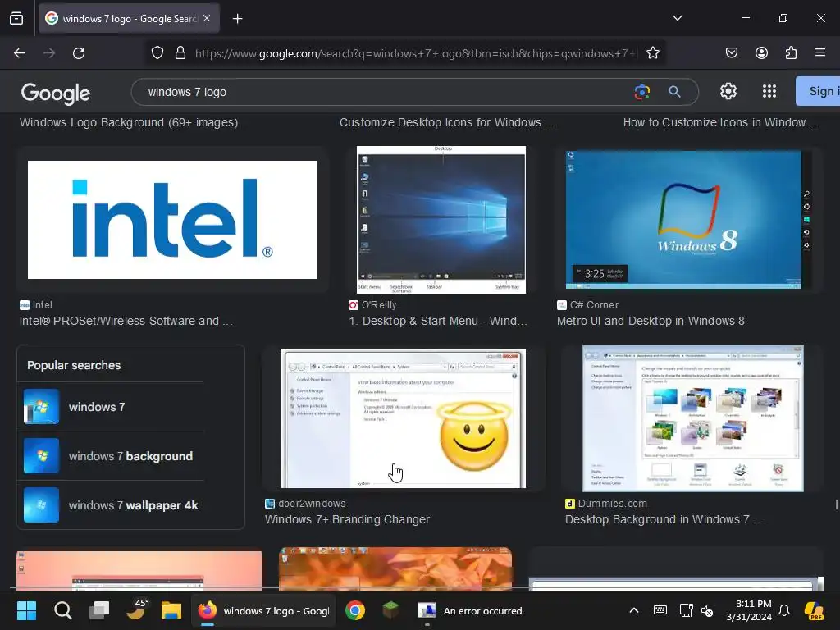Open the Save to Pocket icon
This screenshot has width=840, height=630.
(731, 52)
